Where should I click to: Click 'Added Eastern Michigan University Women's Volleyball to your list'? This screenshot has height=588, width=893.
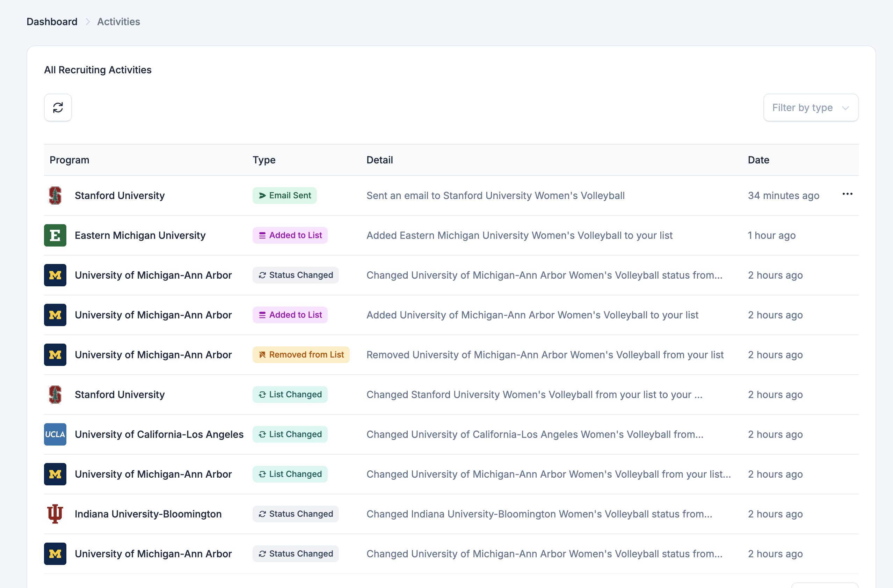point(519,235)
